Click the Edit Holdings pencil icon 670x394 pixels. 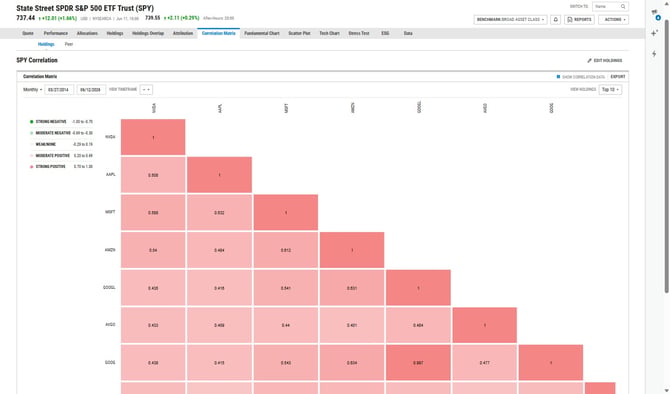pyautogui.click(x=589, y=61)
